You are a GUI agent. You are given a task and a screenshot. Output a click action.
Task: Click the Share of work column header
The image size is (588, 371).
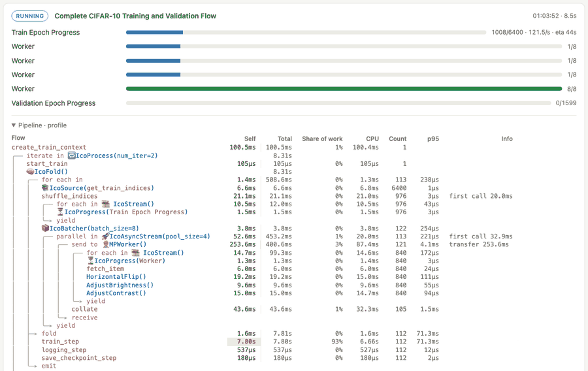(322, 138)
